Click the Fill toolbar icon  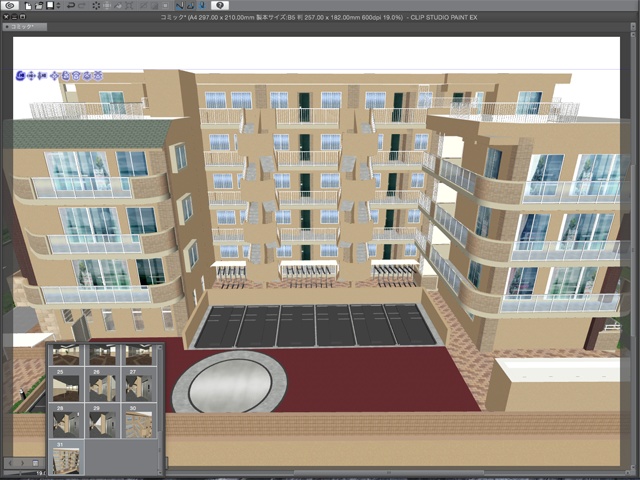pos(118,6)
